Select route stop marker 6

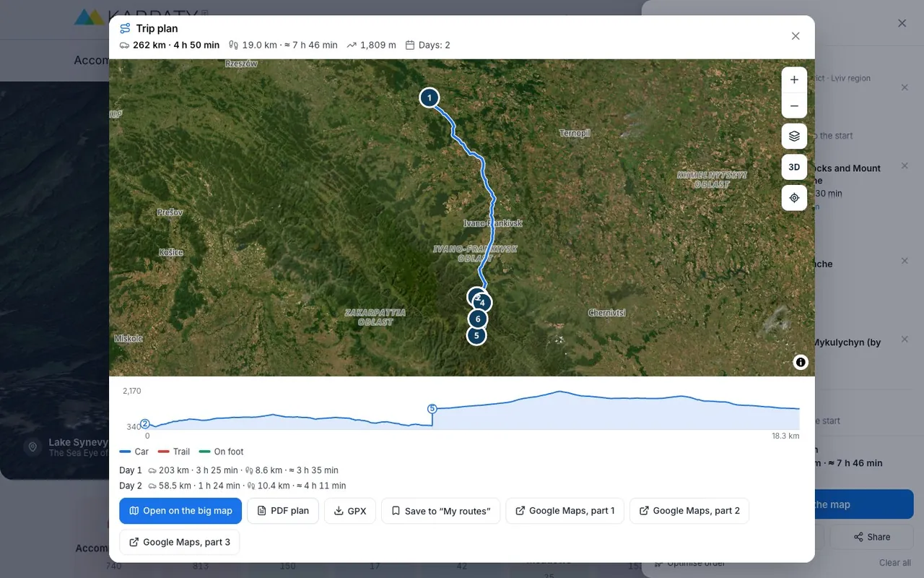click(477, 319)
